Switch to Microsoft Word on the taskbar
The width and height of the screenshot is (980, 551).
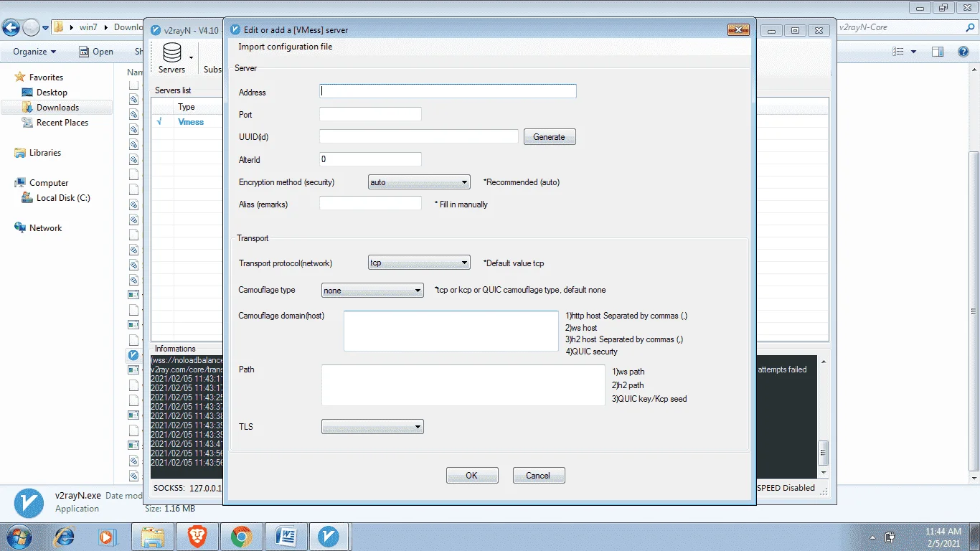pyautogui.click(x=286, y=537)
